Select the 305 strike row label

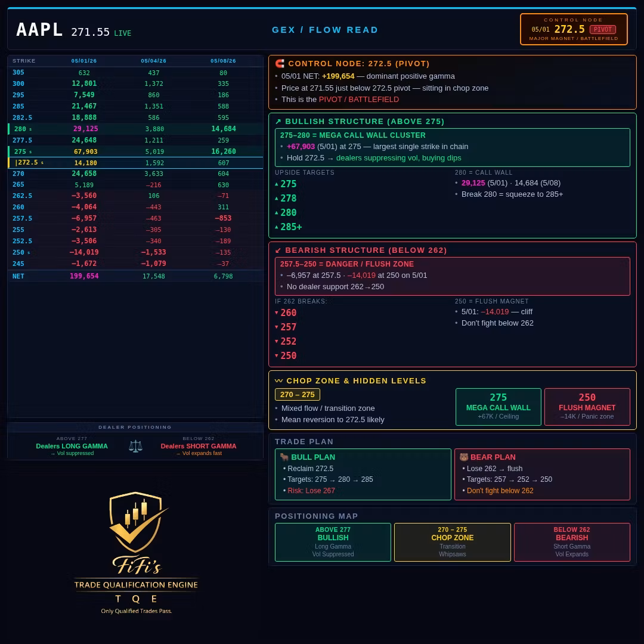[x=18, y=72]
